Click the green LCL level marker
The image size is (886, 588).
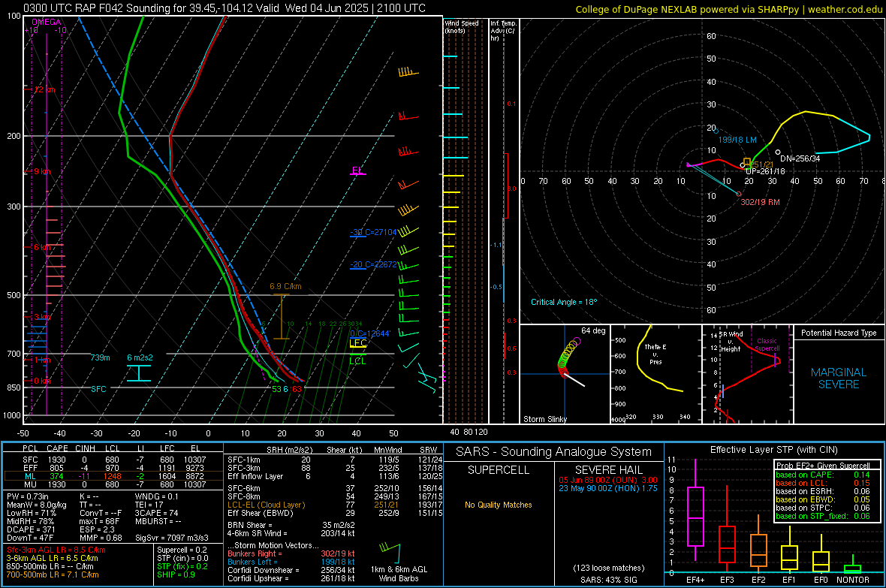(357, 360)
